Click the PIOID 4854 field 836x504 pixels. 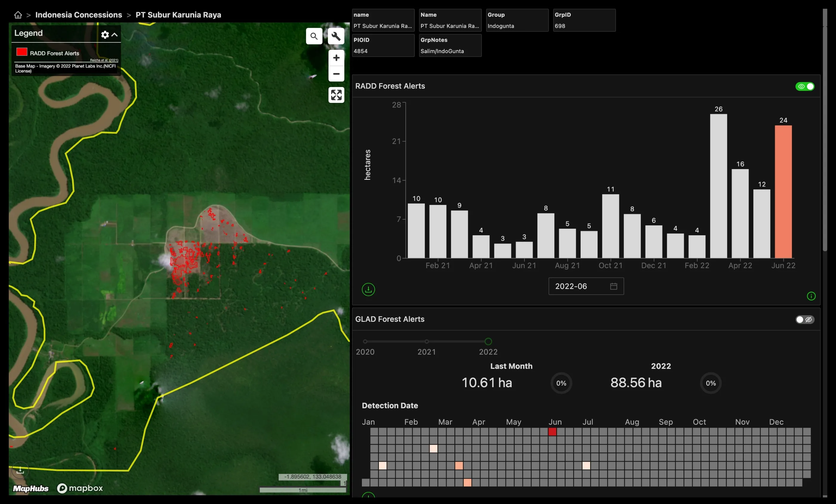click(383, 45)
